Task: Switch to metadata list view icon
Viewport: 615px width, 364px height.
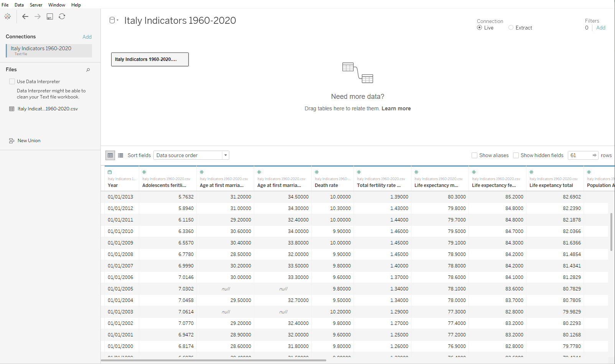Action: pyautogui.click(x=121, y=155)
